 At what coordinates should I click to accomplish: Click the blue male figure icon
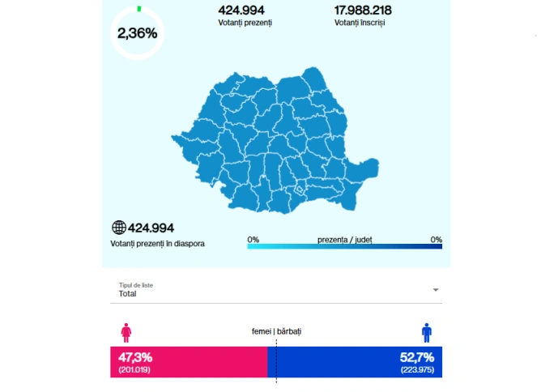[426, 332]
